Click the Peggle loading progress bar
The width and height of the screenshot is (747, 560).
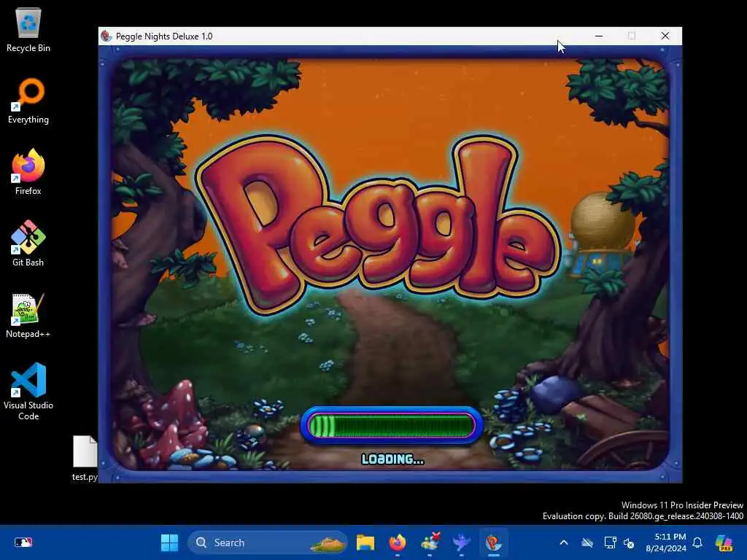tap(392, 425)
